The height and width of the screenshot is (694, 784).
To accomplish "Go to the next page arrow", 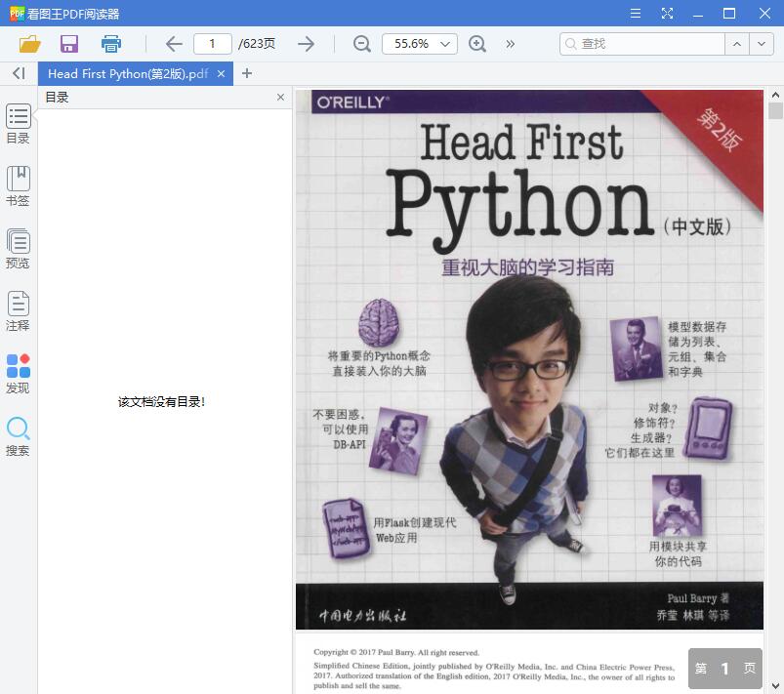I will point(306,44).
